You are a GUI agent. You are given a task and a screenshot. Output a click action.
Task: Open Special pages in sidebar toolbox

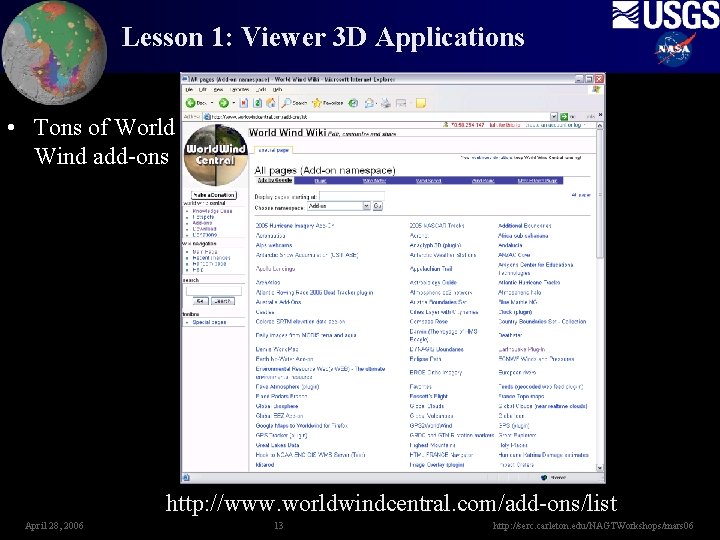tap(209, 322)
